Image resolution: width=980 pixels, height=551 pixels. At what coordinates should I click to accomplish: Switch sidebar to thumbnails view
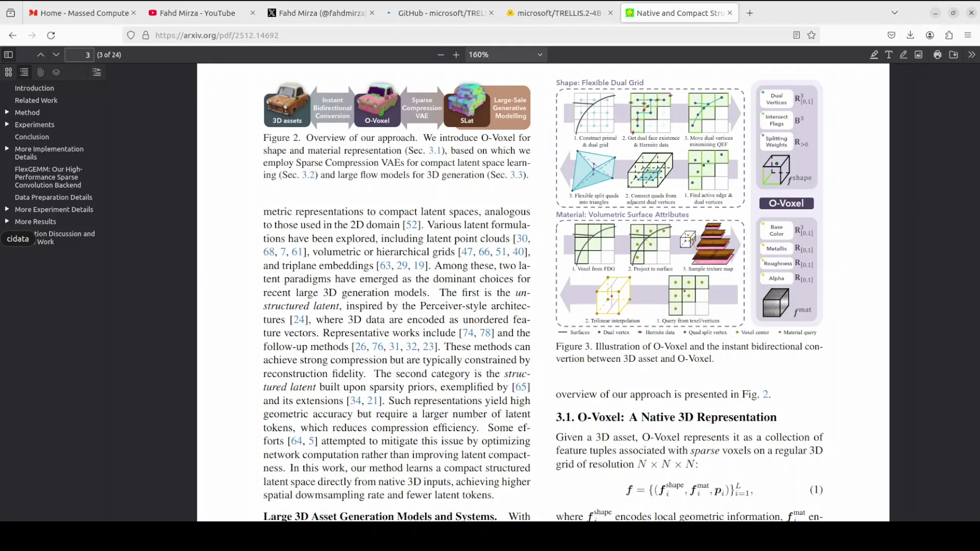coord(8,72)
